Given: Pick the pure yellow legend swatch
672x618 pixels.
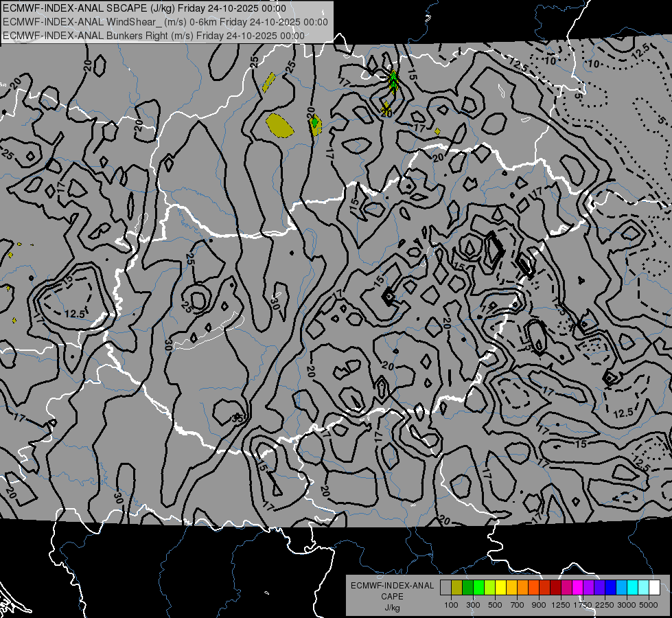Looking at the screenshot, I should pos(500,588).
